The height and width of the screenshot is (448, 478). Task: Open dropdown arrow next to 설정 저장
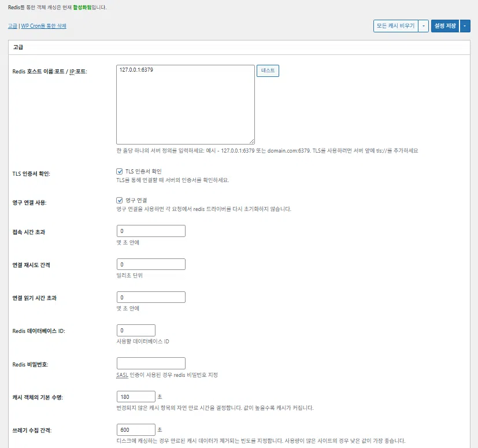(465, 26)
